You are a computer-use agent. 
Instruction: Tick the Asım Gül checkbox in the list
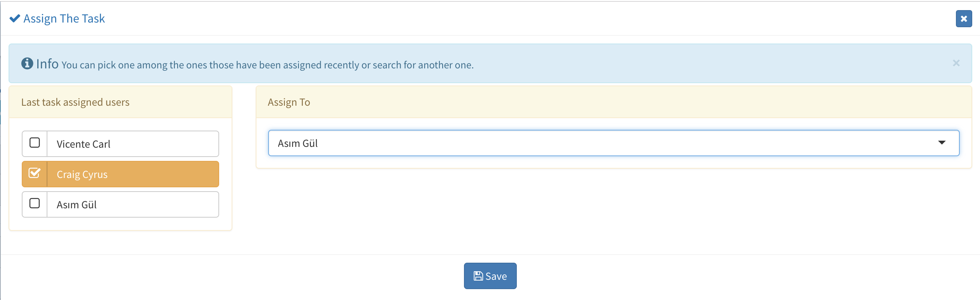35,204
